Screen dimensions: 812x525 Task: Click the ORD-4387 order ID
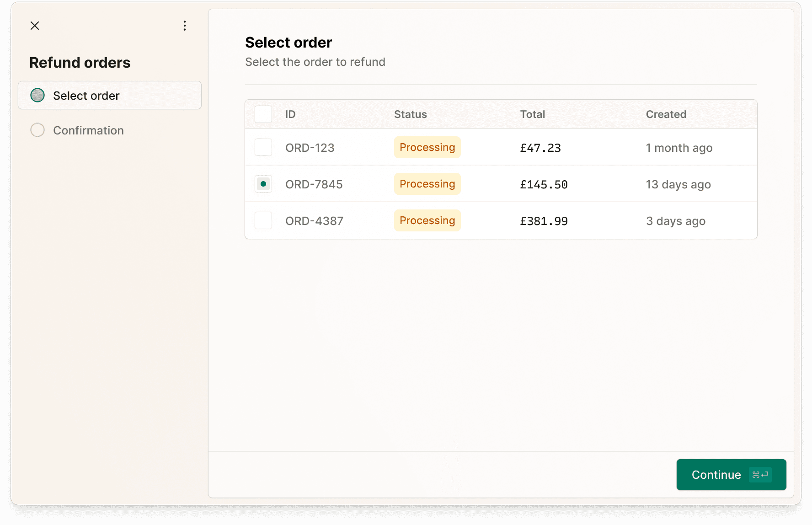coord(315,221)
